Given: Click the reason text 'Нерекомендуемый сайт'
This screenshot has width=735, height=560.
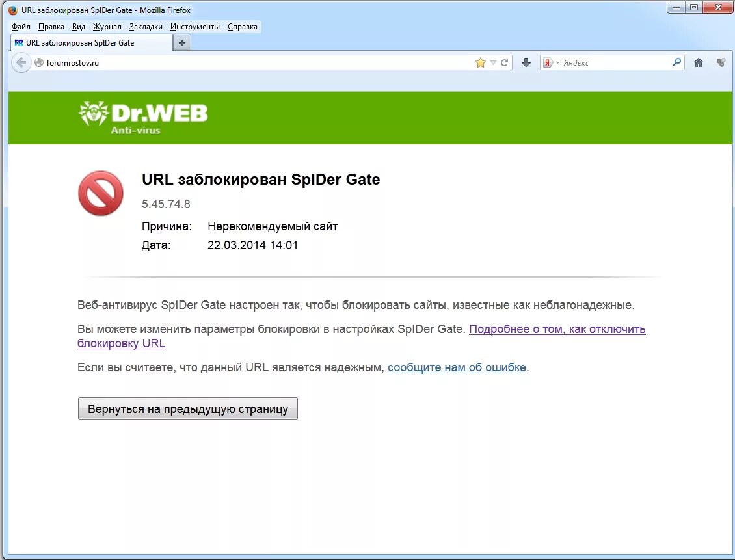Looking at the screenshot, I should [273, 226].
